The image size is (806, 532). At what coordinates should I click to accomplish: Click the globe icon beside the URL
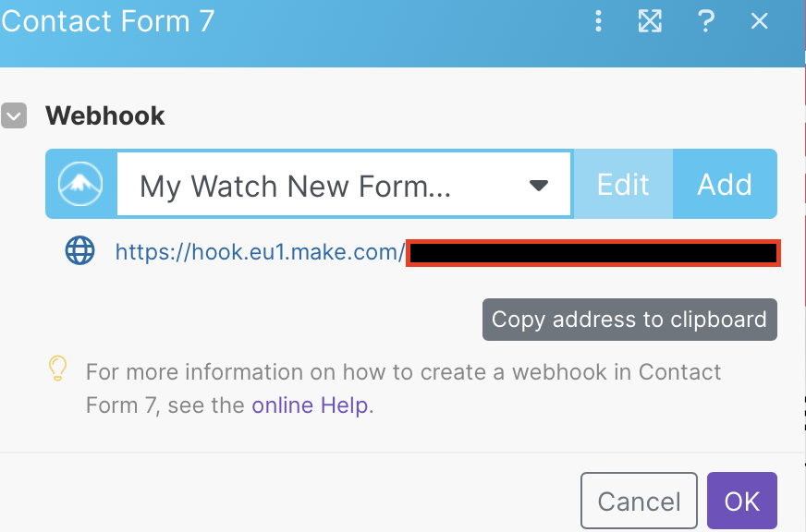(79, 250)
